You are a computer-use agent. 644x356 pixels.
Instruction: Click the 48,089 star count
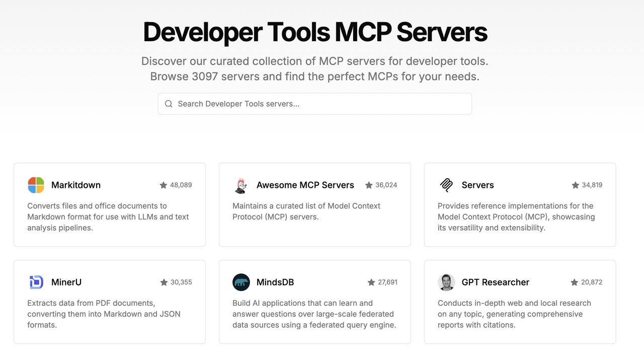coord(181,185)
